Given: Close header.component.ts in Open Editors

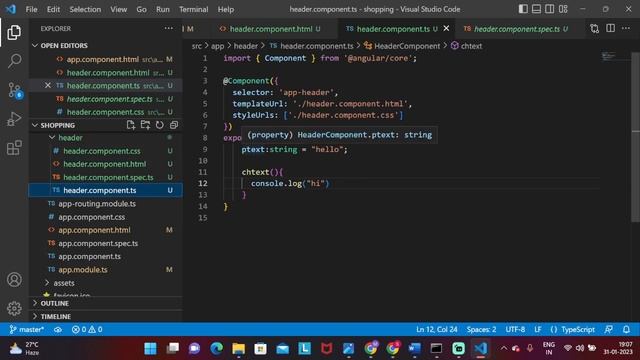Looking at the screenshot, I should point(48,85).
